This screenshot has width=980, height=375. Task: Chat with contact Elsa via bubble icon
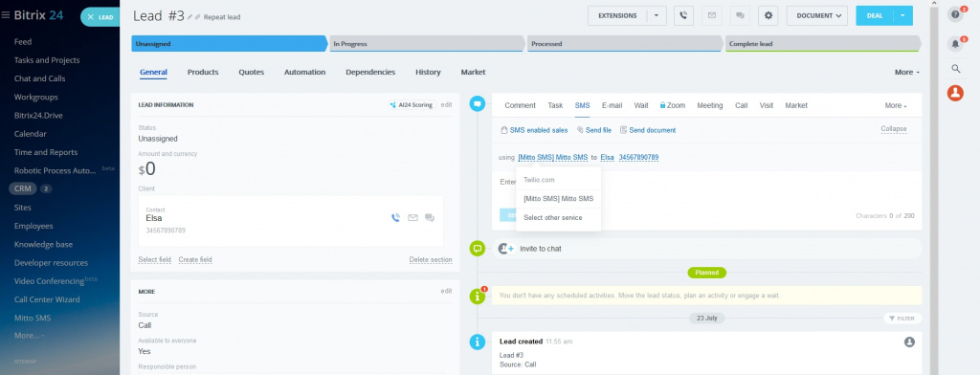click(430, 217)
